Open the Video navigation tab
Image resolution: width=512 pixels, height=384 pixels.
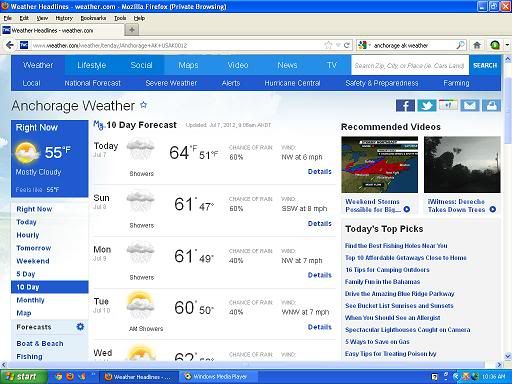(238, 65)
